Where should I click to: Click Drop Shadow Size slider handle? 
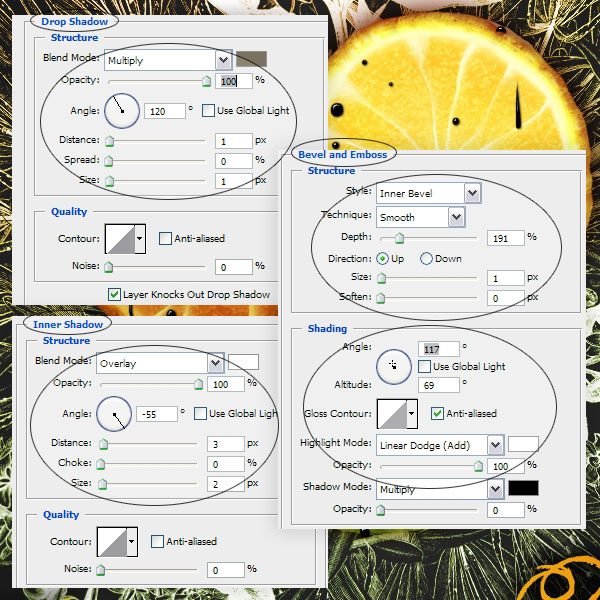[109, 181]
